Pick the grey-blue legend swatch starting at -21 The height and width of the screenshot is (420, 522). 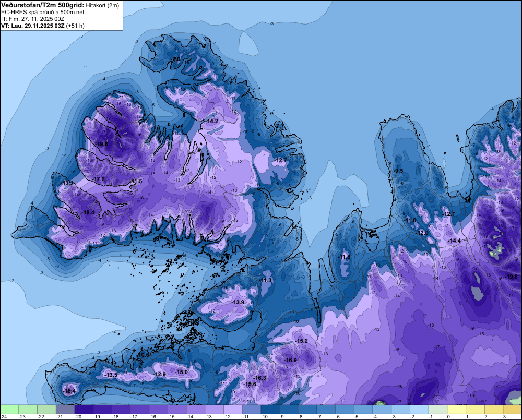point(65,409)
